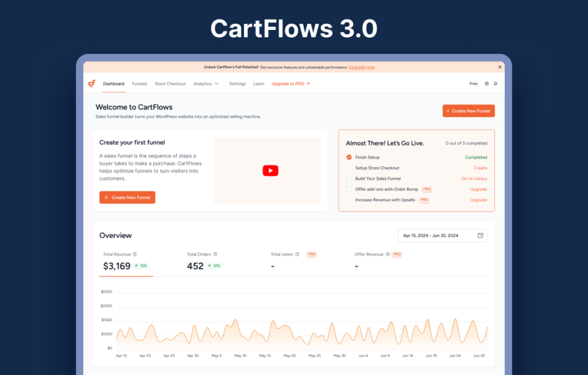Image resolution: width=588 pixels, height=375 pixels.
Task: Click Upgrade link for Order Bump
Action: (478, 189)
